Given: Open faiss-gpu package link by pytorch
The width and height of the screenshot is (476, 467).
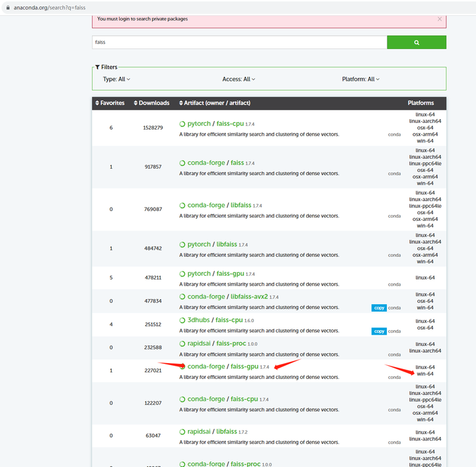Looking at the screenshot, I should [x=230, y=274].
